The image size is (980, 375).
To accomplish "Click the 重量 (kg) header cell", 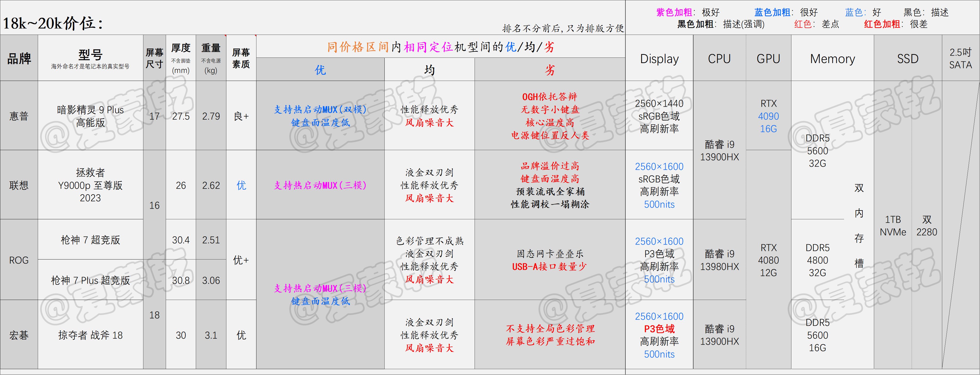I will pos(211,58).
